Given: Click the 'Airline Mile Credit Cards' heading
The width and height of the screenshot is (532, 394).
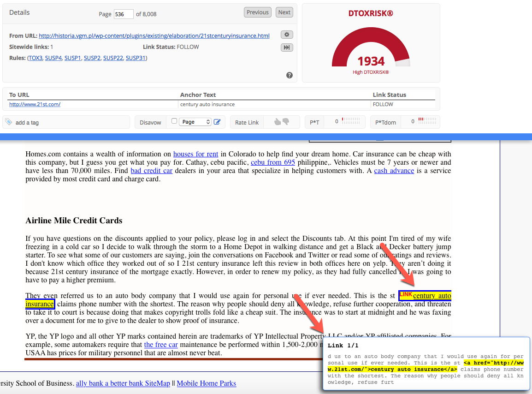Looking at the screenshot, I should [74, 221].
